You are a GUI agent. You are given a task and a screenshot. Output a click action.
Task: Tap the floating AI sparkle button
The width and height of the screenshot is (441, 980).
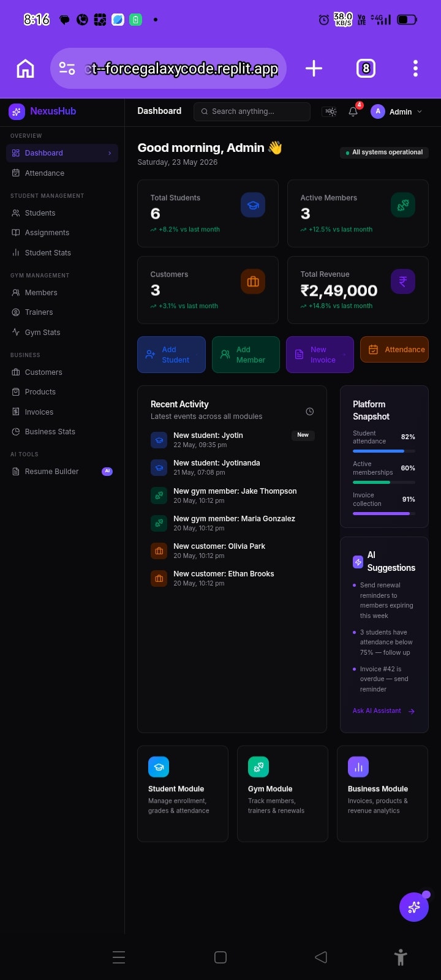pos(414,907)
